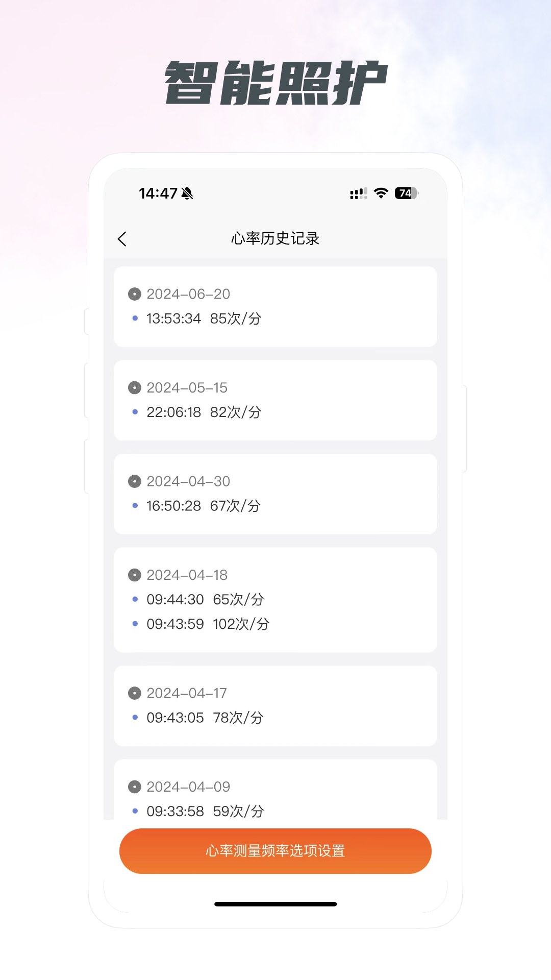Click the circle icon beside 2024-04-17

coord(135,693)
